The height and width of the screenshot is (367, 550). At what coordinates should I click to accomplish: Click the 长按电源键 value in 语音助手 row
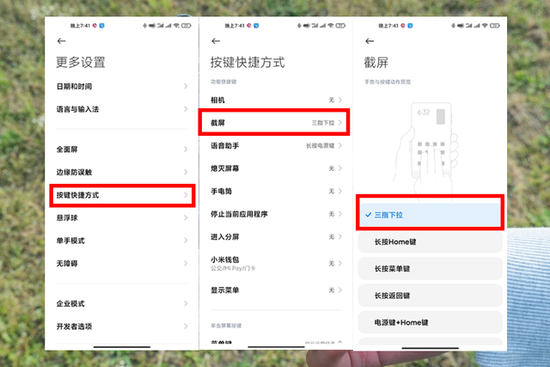320,146
